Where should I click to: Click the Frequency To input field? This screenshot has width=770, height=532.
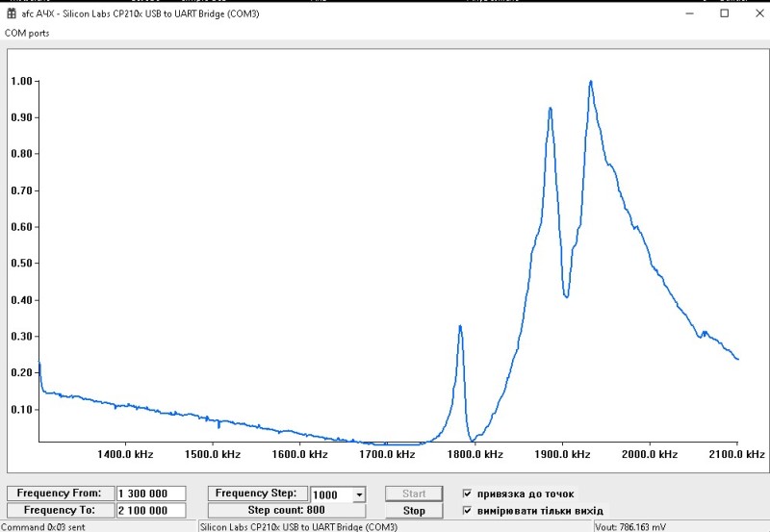pyautogui.click(x=150, y=511)
